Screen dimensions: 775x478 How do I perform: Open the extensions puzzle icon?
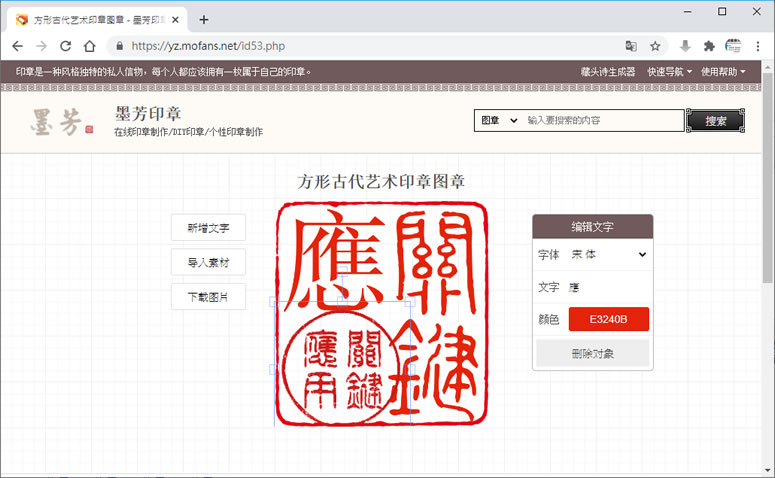(709, 46)
